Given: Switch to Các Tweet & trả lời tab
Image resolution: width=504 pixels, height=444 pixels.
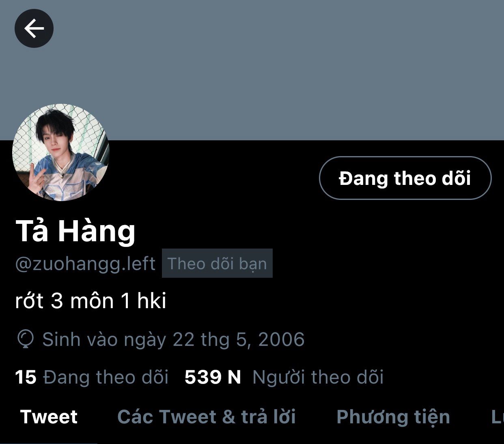Looking at the screenshot, I should (207, 417).
